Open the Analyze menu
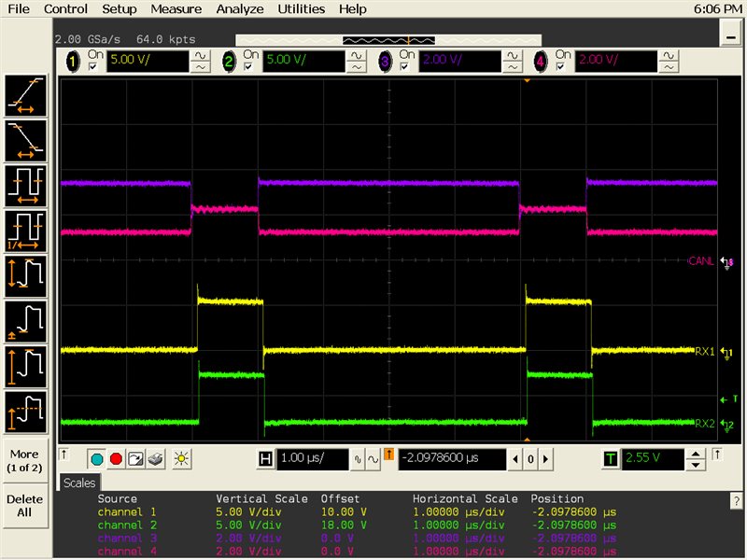 (240, 8)
